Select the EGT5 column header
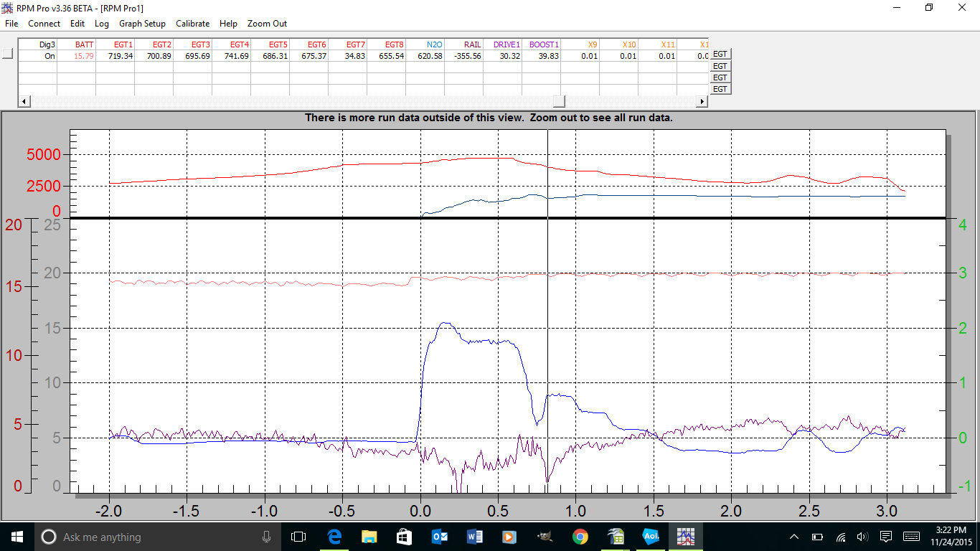The width and height of the screenshot is (980, 551). (x=278, y=44)
